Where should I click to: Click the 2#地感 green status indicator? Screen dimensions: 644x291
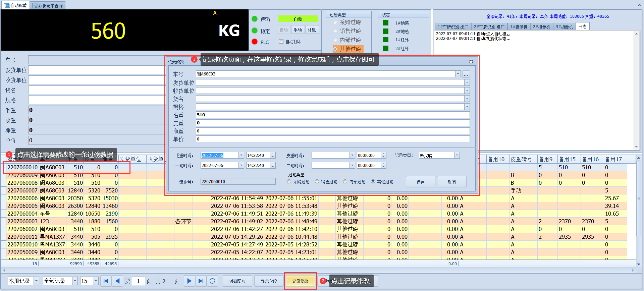click(386, 31)
